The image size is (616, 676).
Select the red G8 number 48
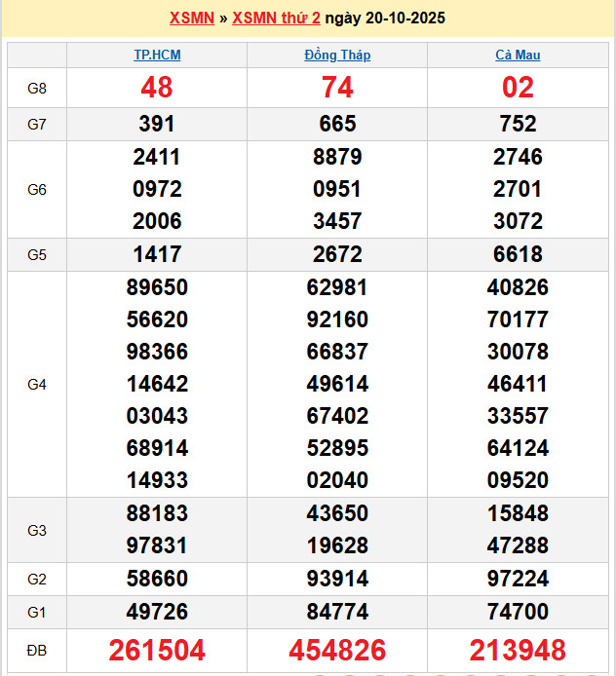(x=157, y=88)
